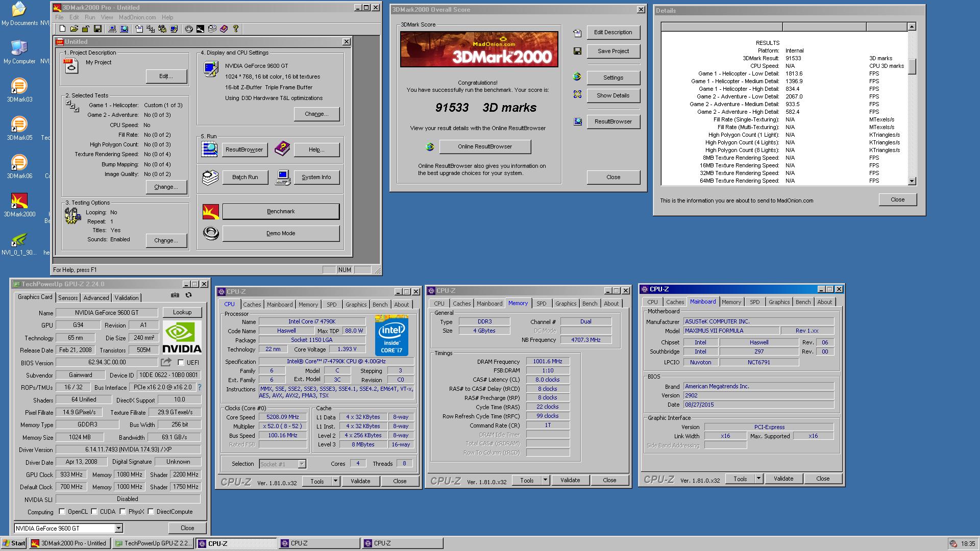
Task: Click the Project Description toolbar icon
Action: tap(139, 29)
